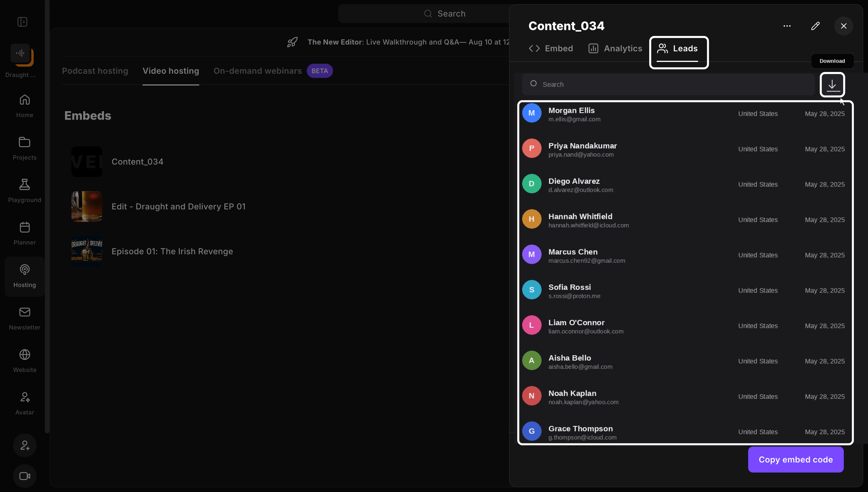The width and height of the screenshot is (868, 492).
Task: Click the pencil edit icon
Action: pyautogui.click(x=815, y=26)
